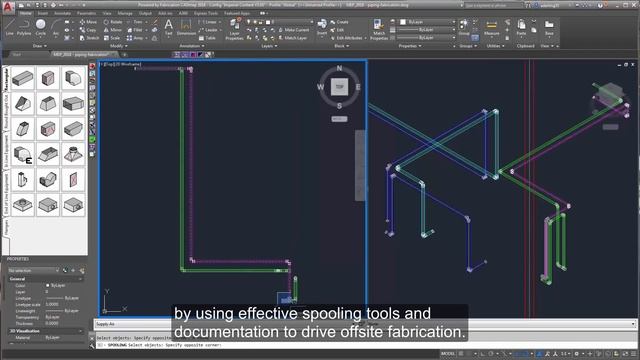The image size is (640, 360).
Task: Select the part thumbnail marked with E
Action: pos(23,154)
